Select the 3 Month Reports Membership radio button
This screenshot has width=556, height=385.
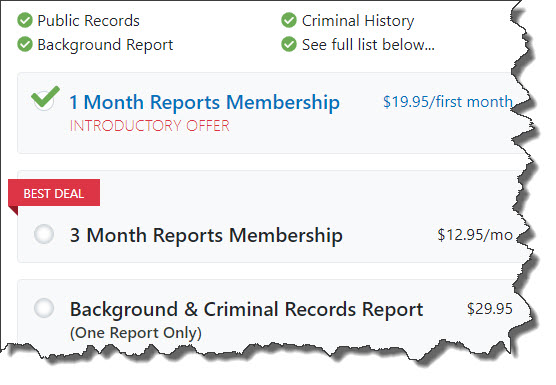tap(44, 234)
